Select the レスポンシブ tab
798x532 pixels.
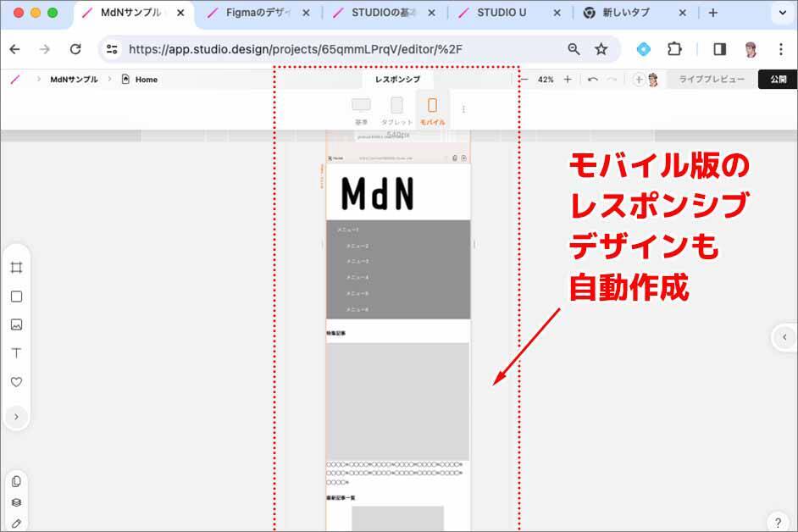coord(397,80)
